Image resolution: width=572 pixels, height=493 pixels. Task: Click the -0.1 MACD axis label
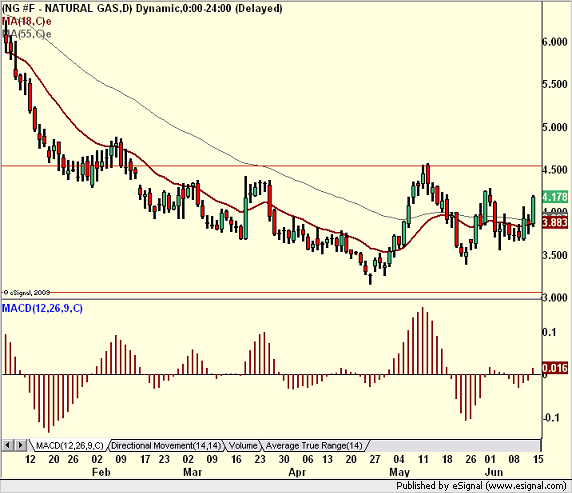tap(551, 417)
